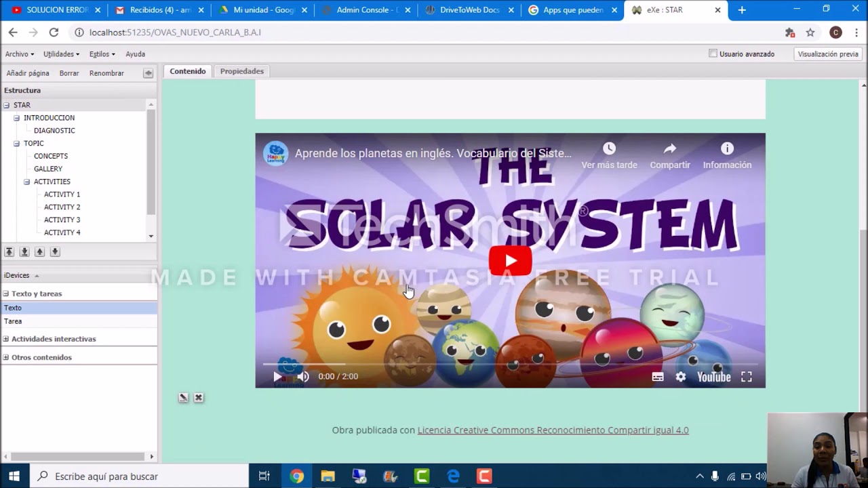868x488 pixels.
Task: Expand 'Otros contenidos' group
Action: (x=6, y=357)
